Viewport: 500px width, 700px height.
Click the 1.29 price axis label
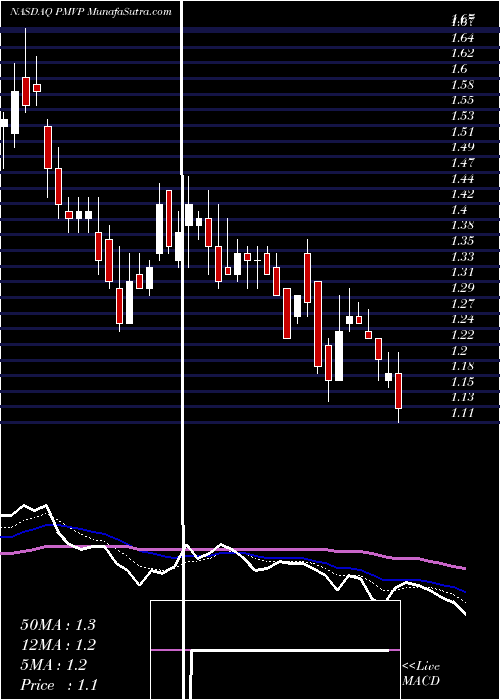point(463,288)
